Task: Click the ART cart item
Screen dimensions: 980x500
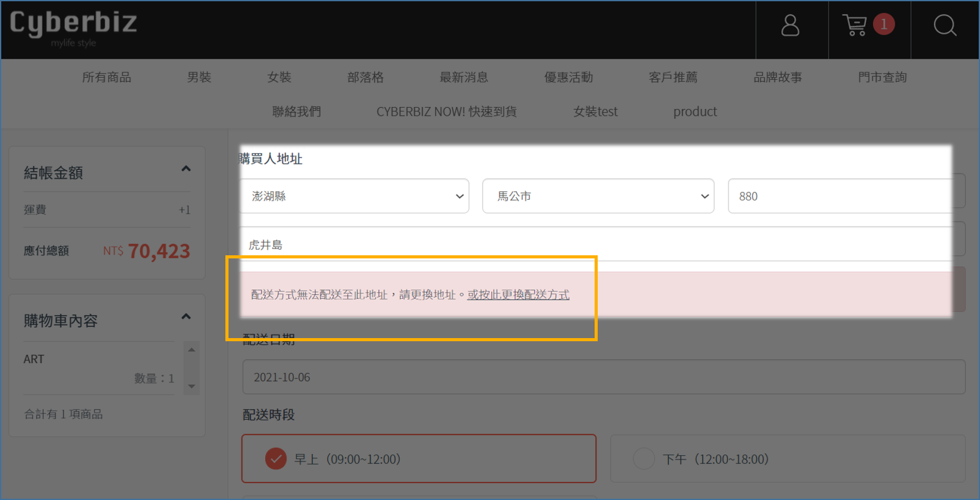Action: tap(34, 359)
